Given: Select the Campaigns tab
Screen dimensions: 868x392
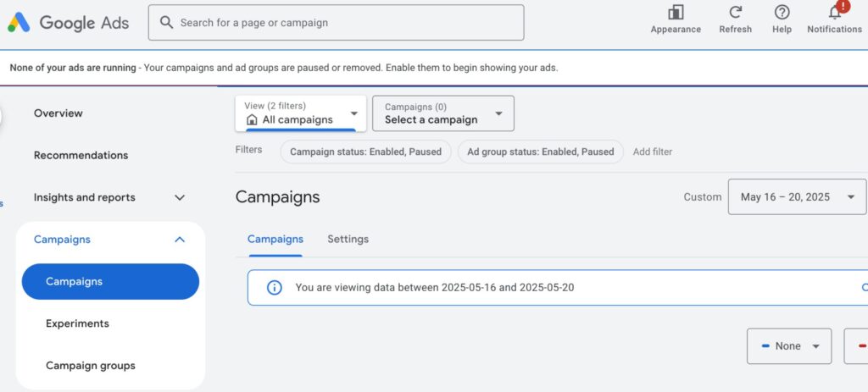Looking at the screenshot, I should (275, 239).
